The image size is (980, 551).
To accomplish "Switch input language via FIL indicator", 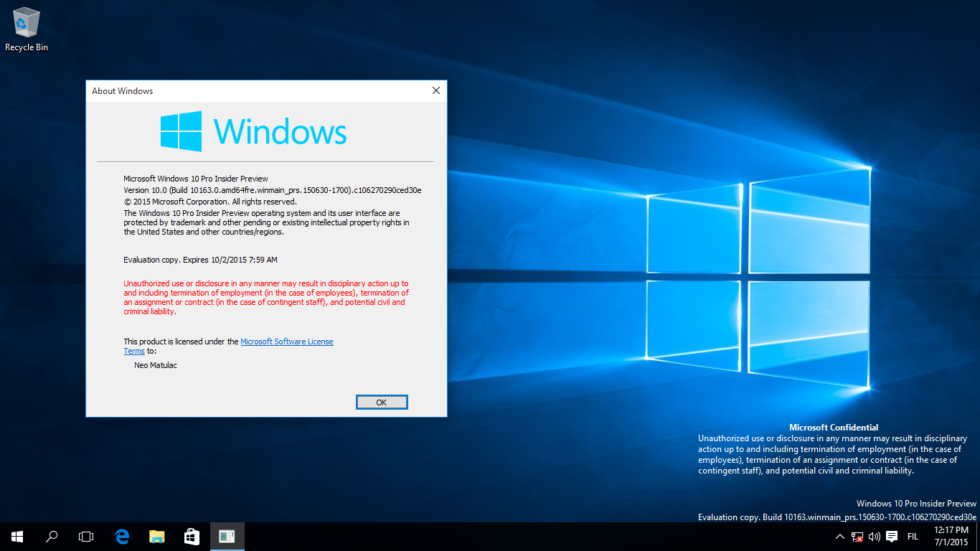I will 913,536.
